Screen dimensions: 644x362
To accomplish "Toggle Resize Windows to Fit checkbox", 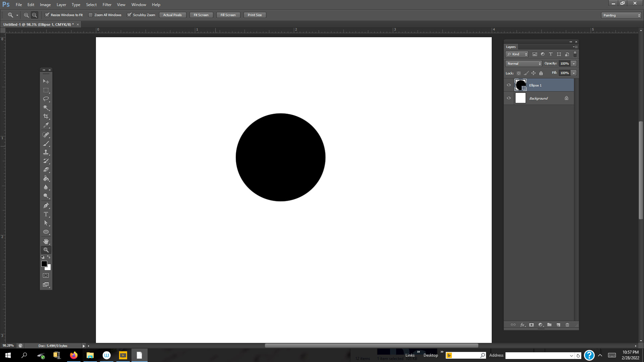I will point(47,15).
